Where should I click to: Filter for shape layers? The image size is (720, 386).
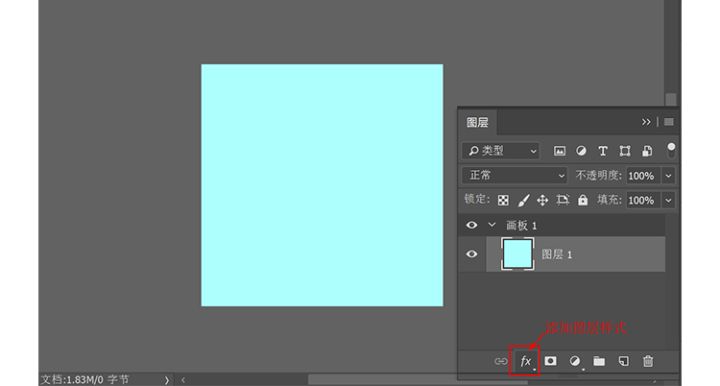click(624, 151)
